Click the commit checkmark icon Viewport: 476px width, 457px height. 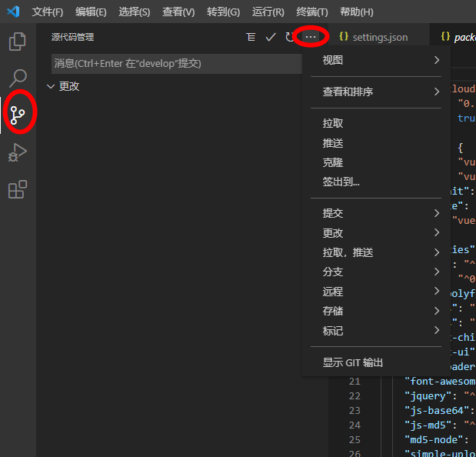(x=271, y=37)
